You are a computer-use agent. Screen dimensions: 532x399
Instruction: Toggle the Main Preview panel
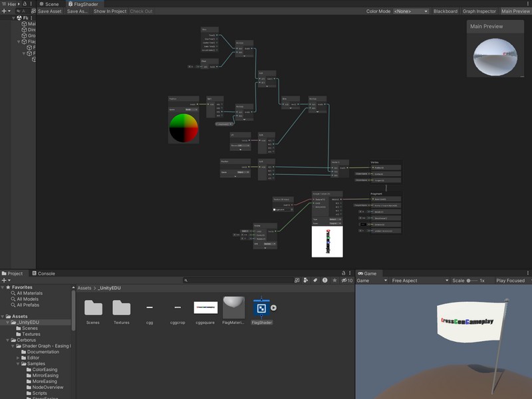point(515,11)
